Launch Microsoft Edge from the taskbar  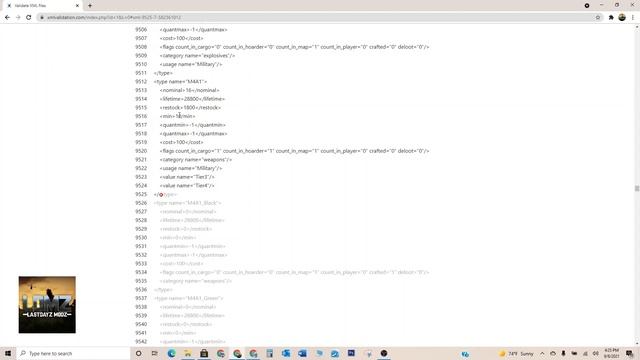click(x=171, y=353)
